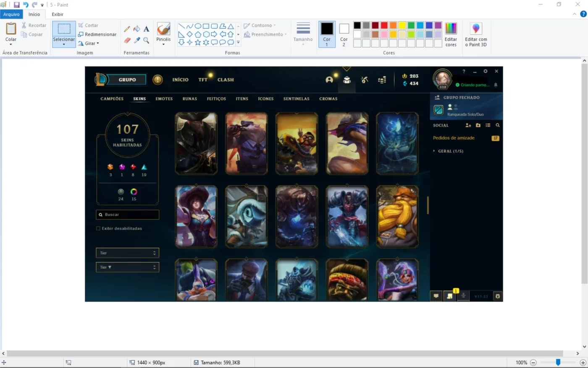Click the horizontal scrollbar in Paint
The image size is (588, 368).
pyautogui.click(x=285, y=353)
